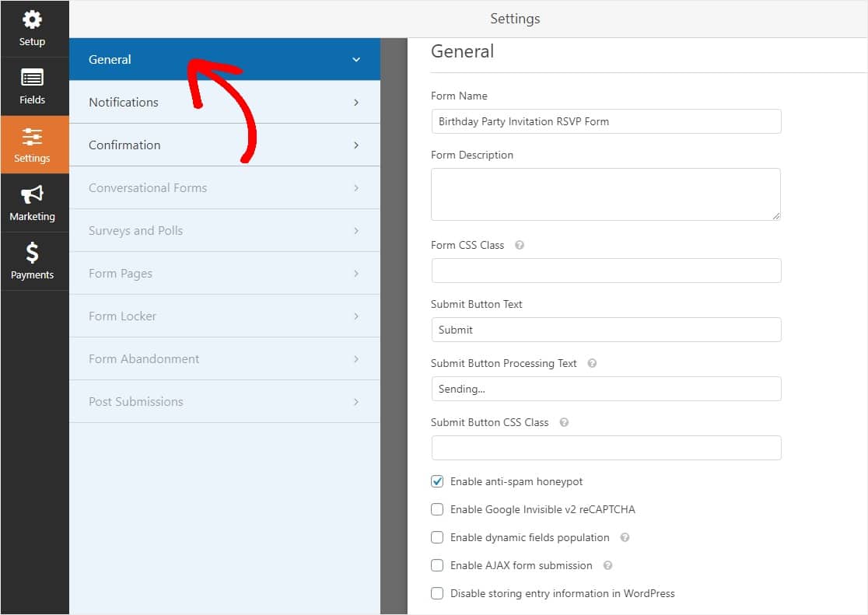Viewport: 868px width, 615px height.
Task: Click the Form Name input field
Action: click(605, 121)
